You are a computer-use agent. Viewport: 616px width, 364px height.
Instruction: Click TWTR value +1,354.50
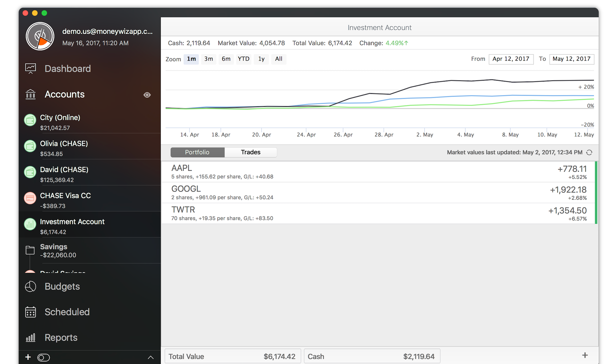tap(567, 211)
